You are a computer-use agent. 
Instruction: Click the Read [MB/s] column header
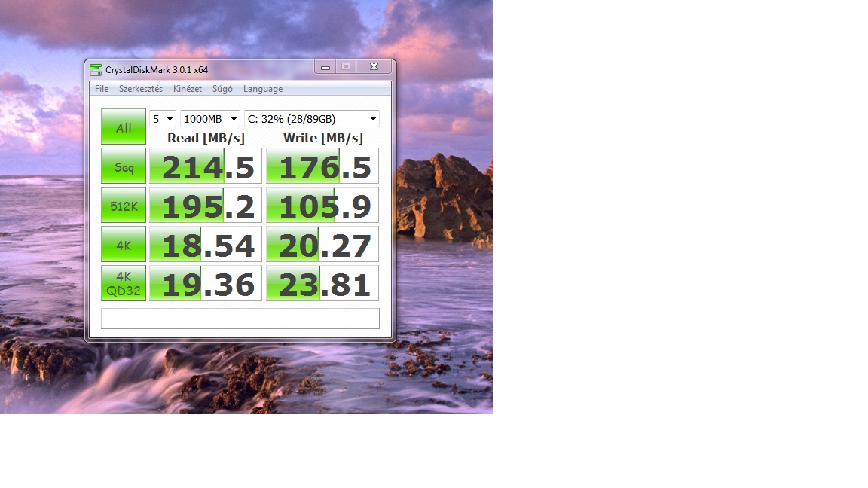206,139
